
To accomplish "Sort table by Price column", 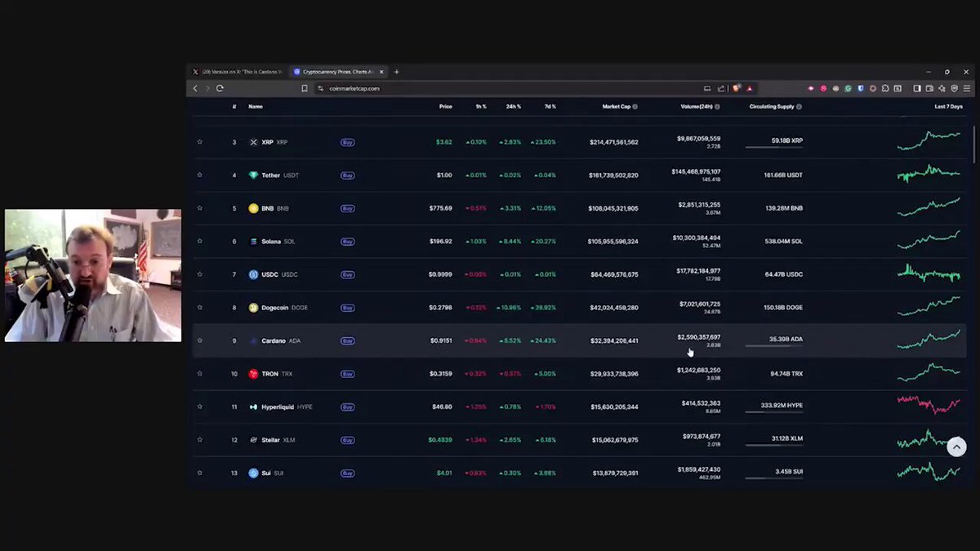I will point(445,106).
